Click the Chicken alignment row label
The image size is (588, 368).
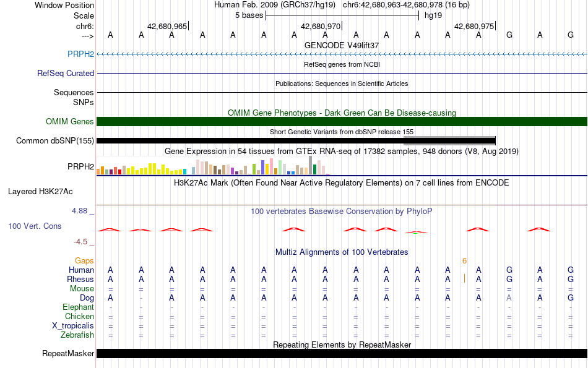(79, 316)
